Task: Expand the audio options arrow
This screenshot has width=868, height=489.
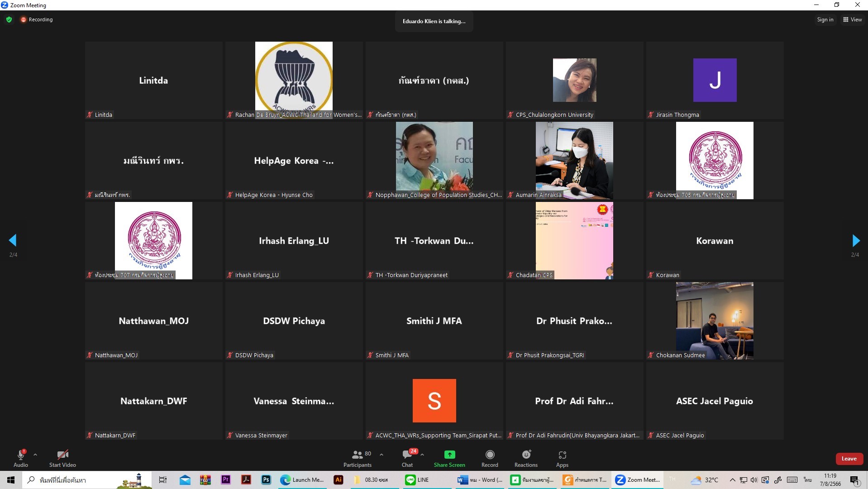Action: tap(35, 455)
